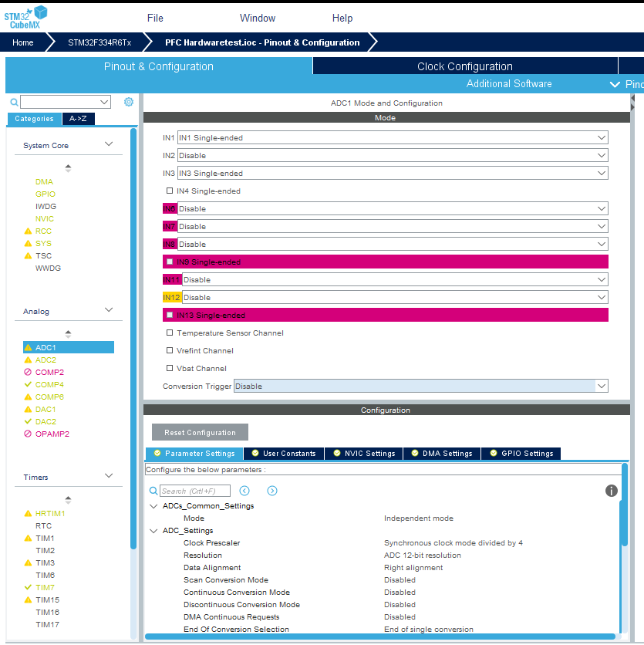Enable the IN4 Single-ended checkbox
Screen dimensions: 644x645
pyautogui.click(x=170, y=191)
